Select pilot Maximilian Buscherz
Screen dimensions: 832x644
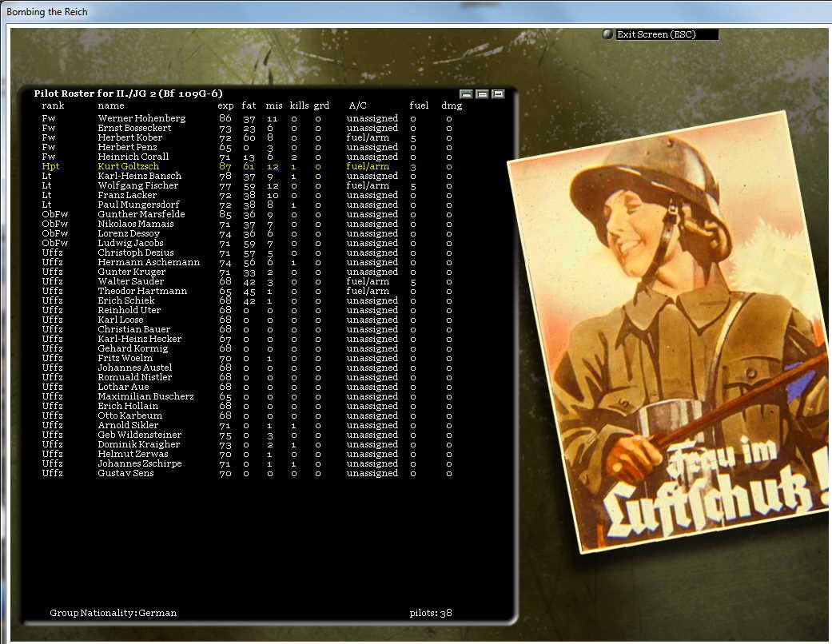(x=146, y=396)
